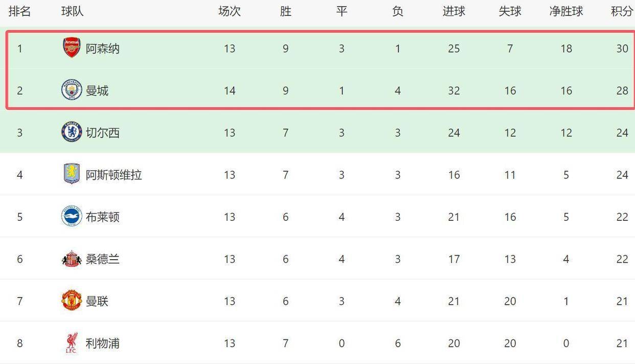Select the 切尔西 team name
The width and height of the screenshot is (635, 364).
click(102, 133)
